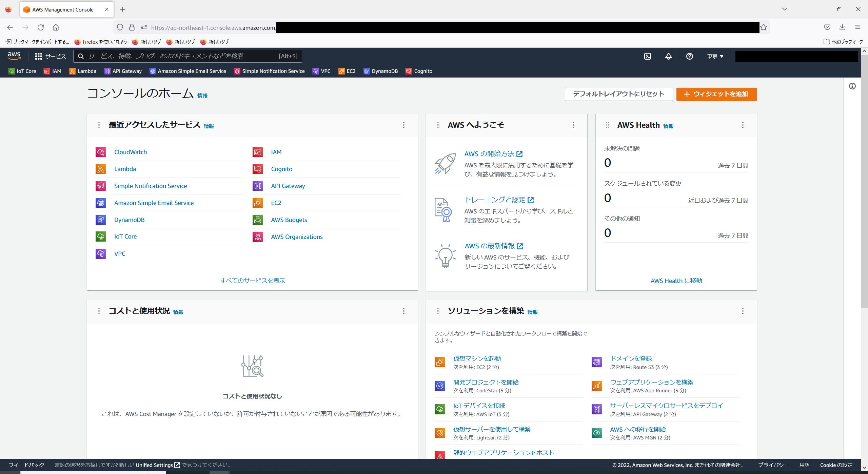This screenshot has height=474, width=868.
Task: Click the AWS Budgets icon
Action: pos(258,220)
